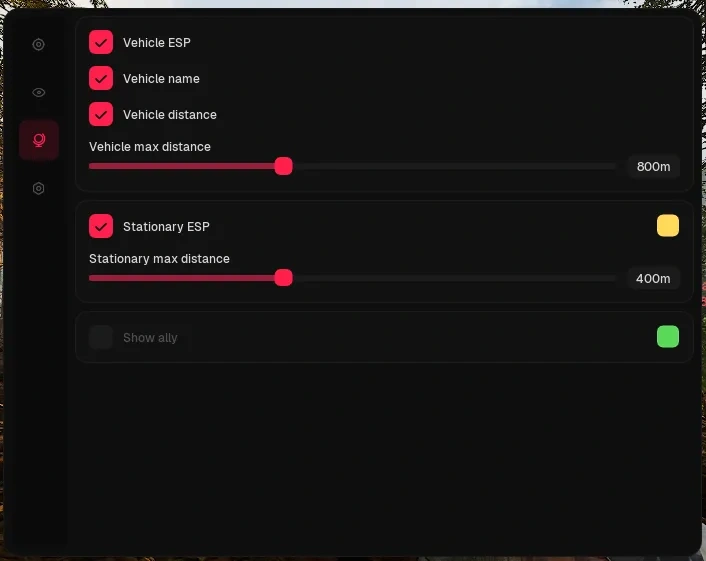Select the globe world sidebar tab
This screenshot has width=706, height=561.
(39, 140)
